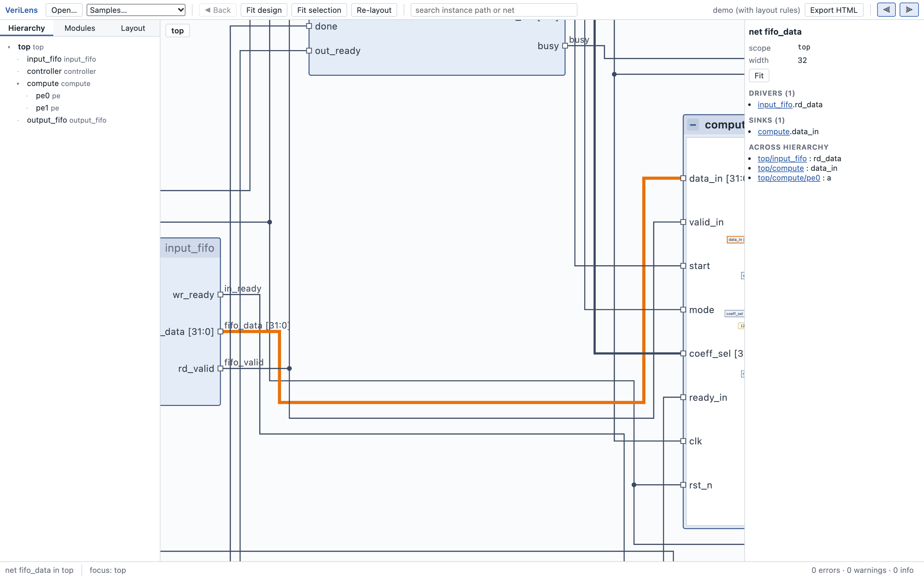Collapse the right details panel arrow
Image resolution: width=924 pixels, height=578 pixels.
(x=909, y=10)
